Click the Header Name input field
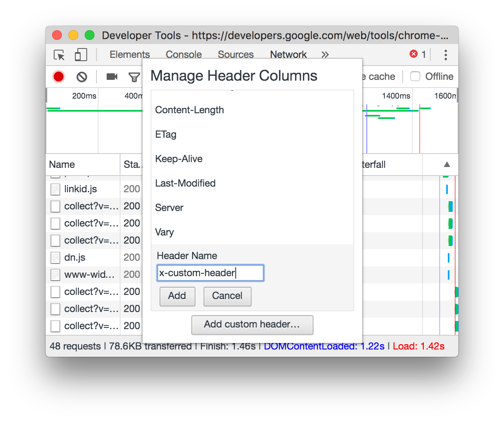The width and height of the screenshot is (504, 422). pyautogui.click(x=210, y=273)
